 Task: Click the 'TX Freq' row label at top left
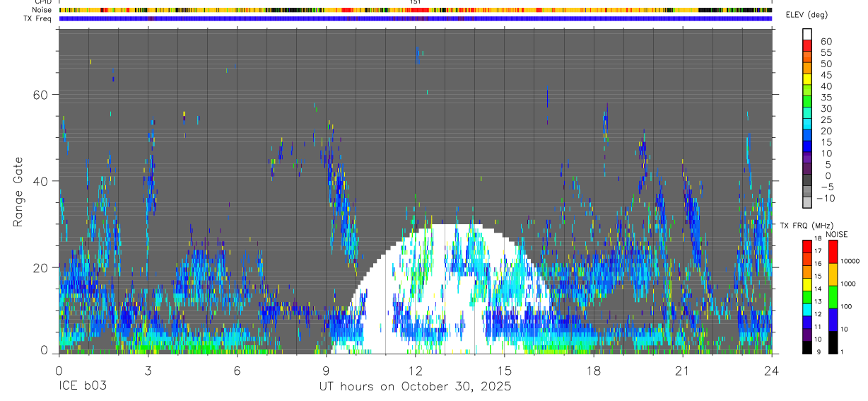click(38, 18)
